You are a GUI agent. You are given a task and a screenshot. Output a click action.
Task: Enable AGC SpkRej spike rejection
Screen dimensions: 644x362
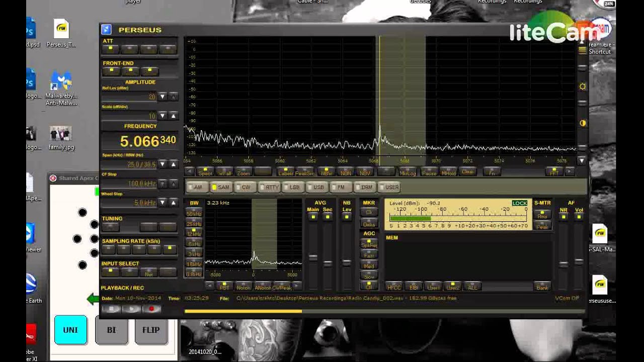click(x=369, y=244)
